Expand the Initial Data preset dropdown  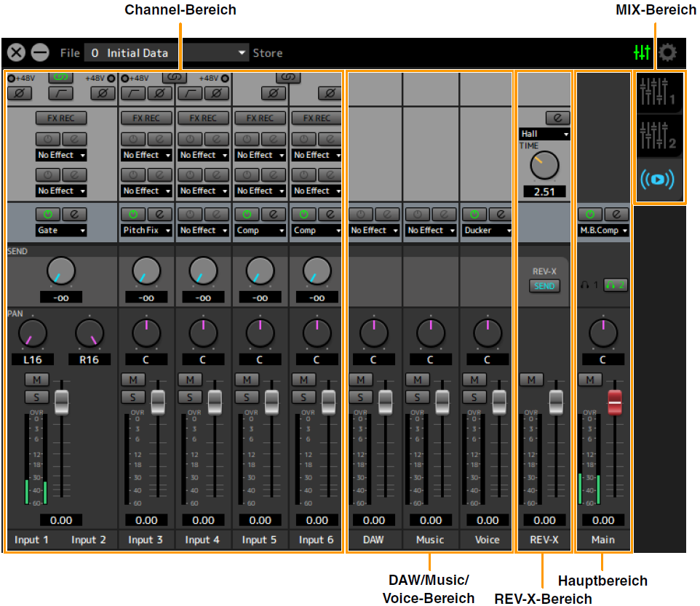point(242,53)
